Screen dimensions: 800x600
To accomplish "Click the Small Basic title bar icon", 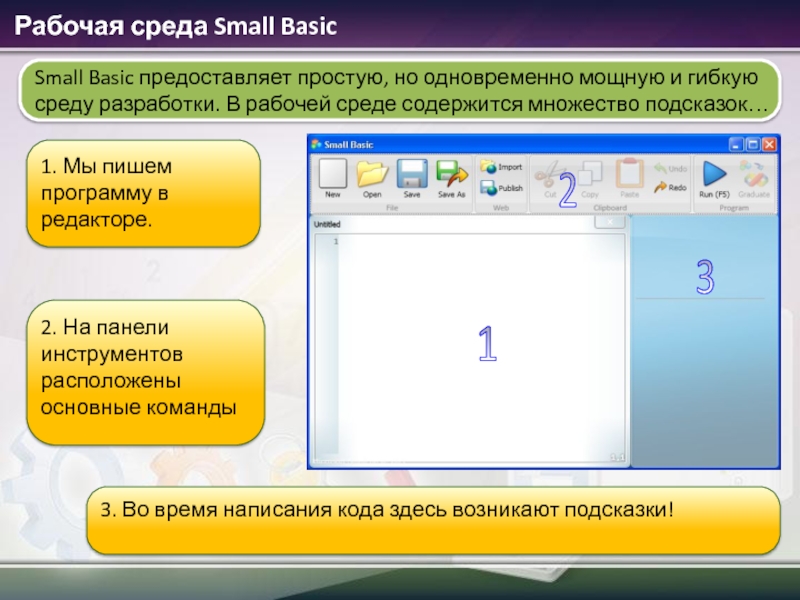I will point(316,144).
